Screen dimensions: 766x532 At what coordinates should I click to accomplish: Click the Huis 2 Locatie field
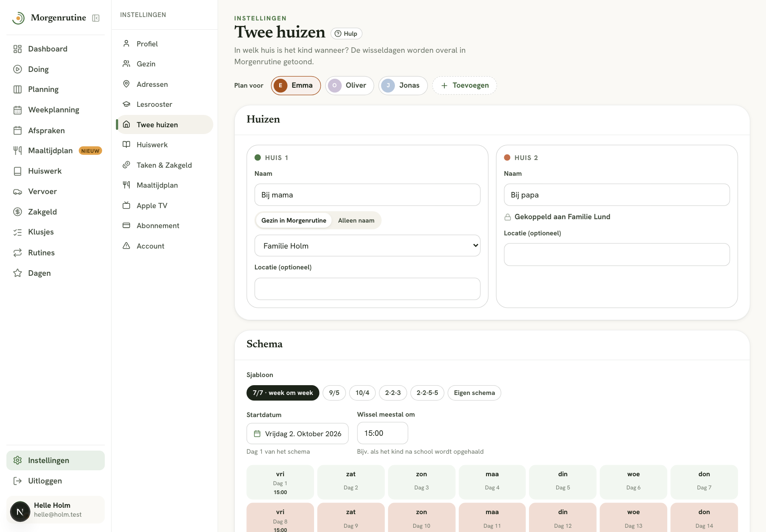click(617, 255)
